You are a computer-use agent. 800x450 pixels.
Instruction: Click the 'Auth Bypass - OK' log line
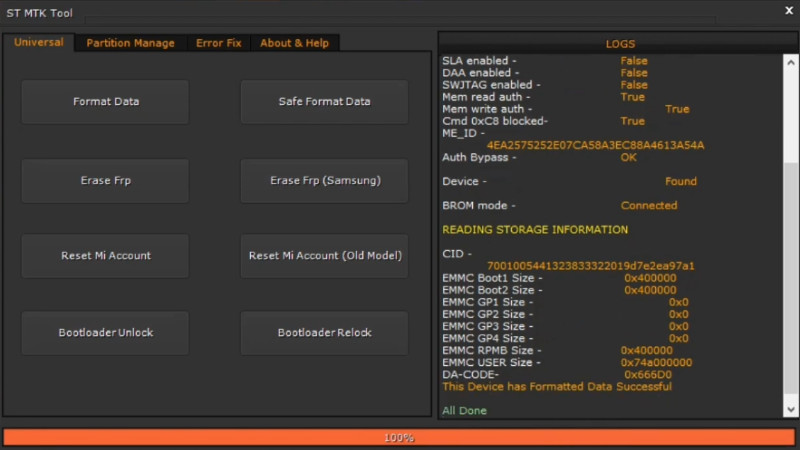(x=539, y=158)
